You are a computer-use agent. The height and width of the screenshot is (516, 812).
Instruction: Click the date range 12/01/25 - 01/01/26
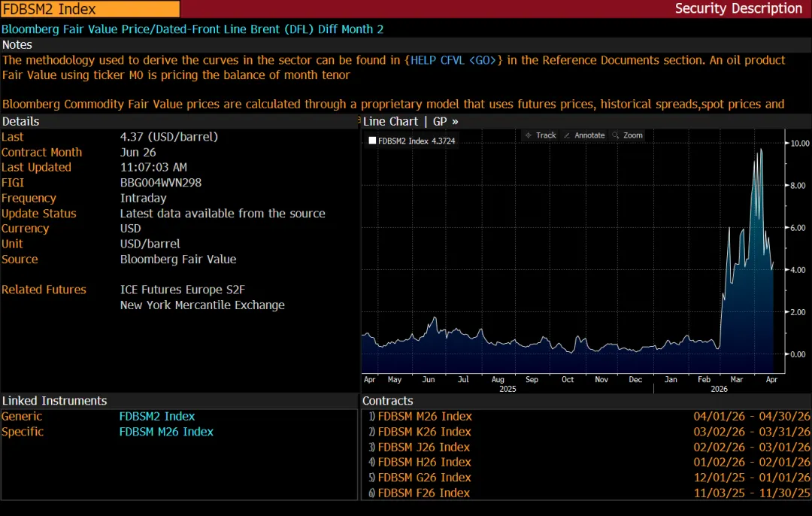(752, 478)
